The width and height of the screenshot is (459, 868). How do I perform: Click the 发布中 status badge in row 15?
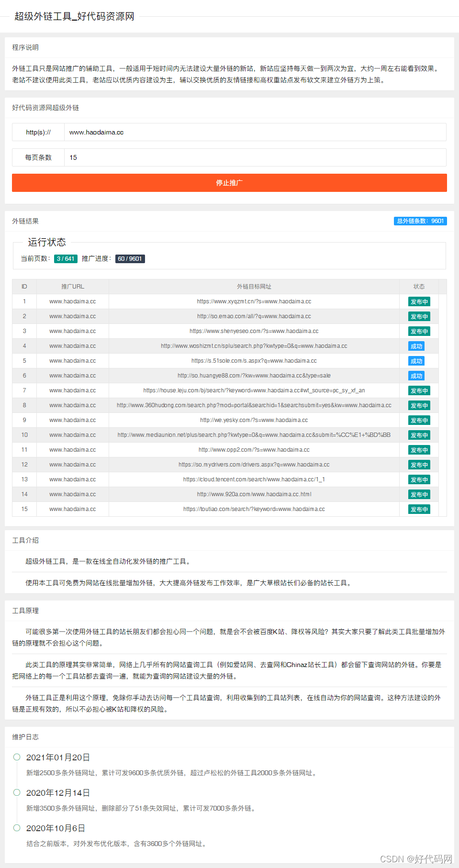[x=419, y=510]
